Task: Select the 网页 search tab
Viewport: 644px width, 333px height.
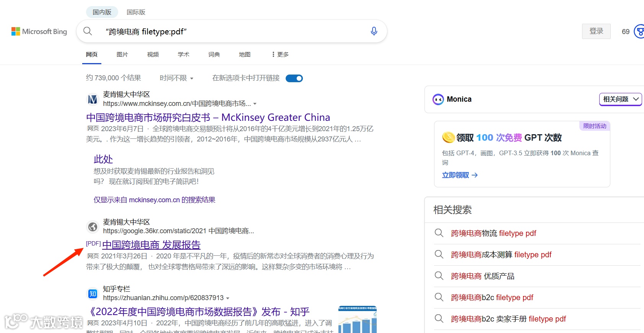Action: 92,54
